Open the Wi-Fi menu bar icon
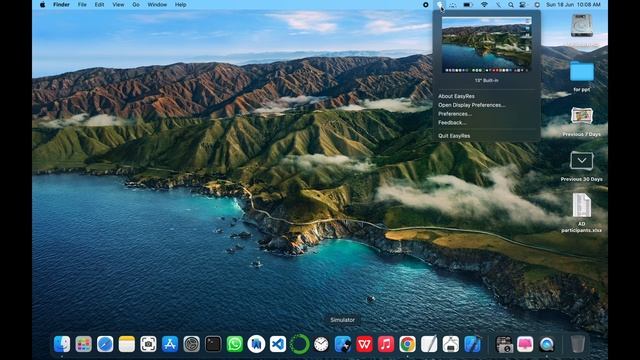Image resolution: width=640 pixels, height=360 pixels. pyautogui.click(x=484, y=4)
